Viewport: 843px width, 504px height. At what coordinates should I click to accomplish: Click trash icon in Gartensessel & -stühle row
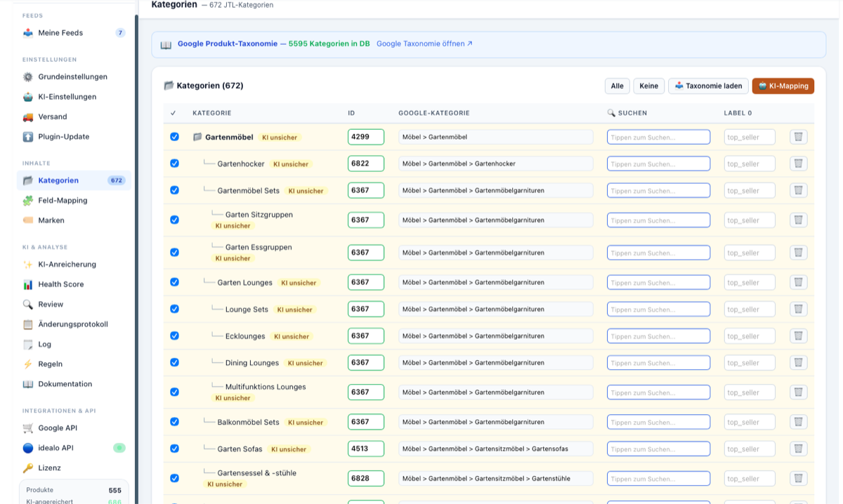click(x=798, y=478)
